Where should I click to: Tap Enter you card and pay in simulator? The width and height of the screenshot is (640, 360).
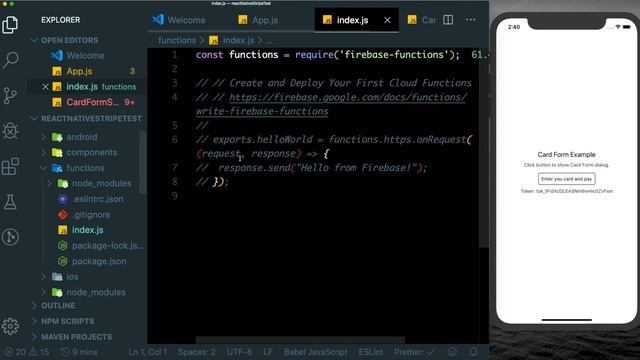coord(567,179)
